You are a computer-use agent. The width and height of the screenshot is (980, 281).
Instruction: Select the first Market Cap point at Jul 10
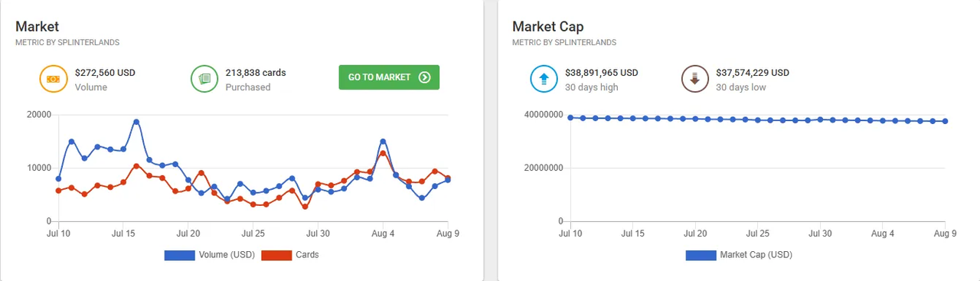570,118
